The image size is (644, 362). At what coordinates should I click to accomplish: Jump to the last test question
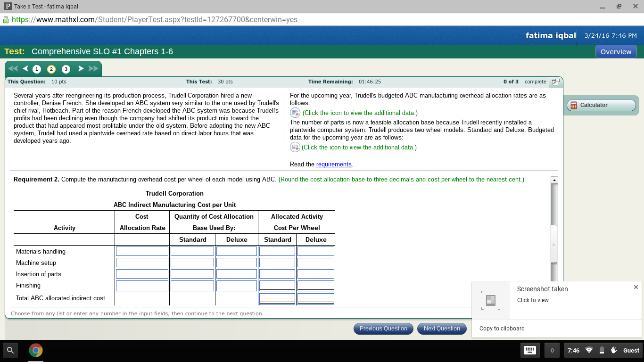(x=91, y=68)
